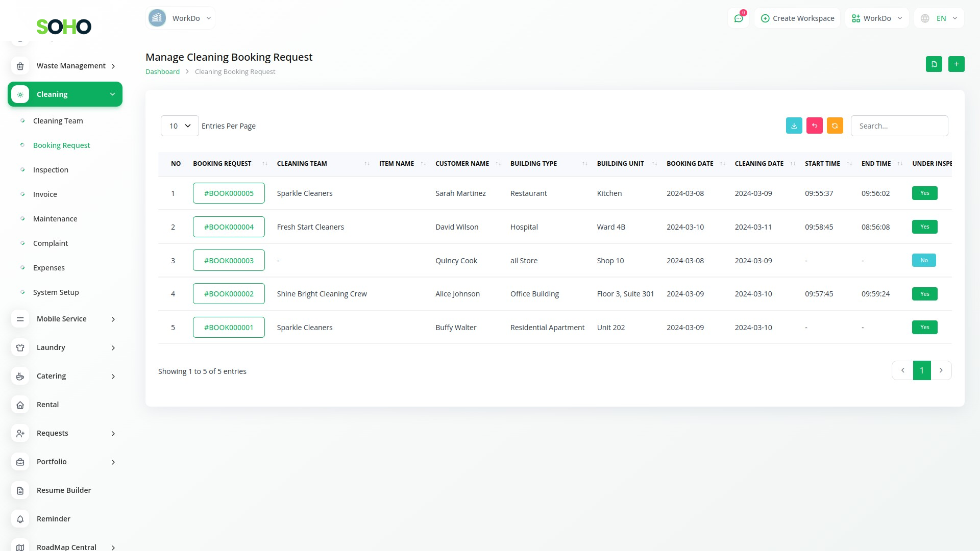Screen dimensions: 980x551
Task: Click the Yes badge for Sarah Martinez
Action: click(x=924, y=193)
